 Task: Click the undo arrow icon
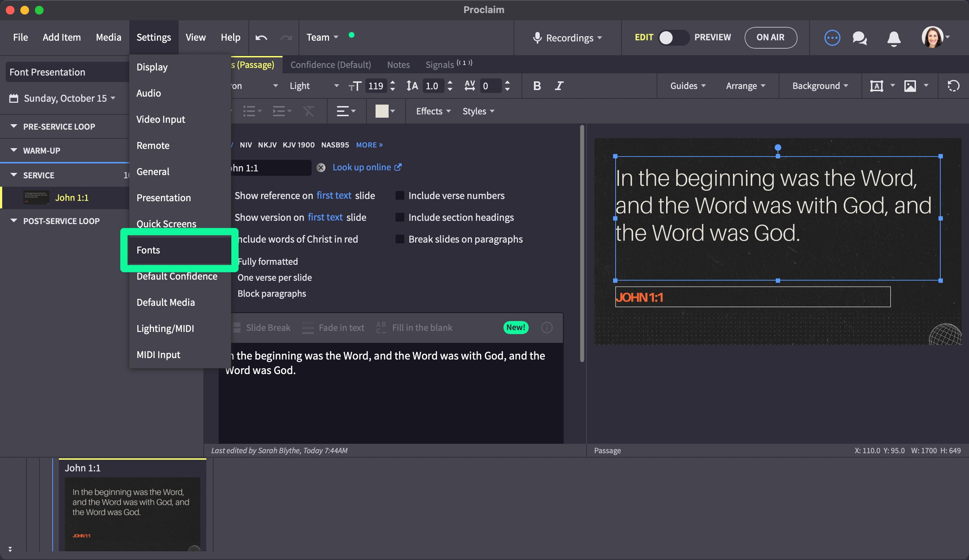[x=261, y=37]
